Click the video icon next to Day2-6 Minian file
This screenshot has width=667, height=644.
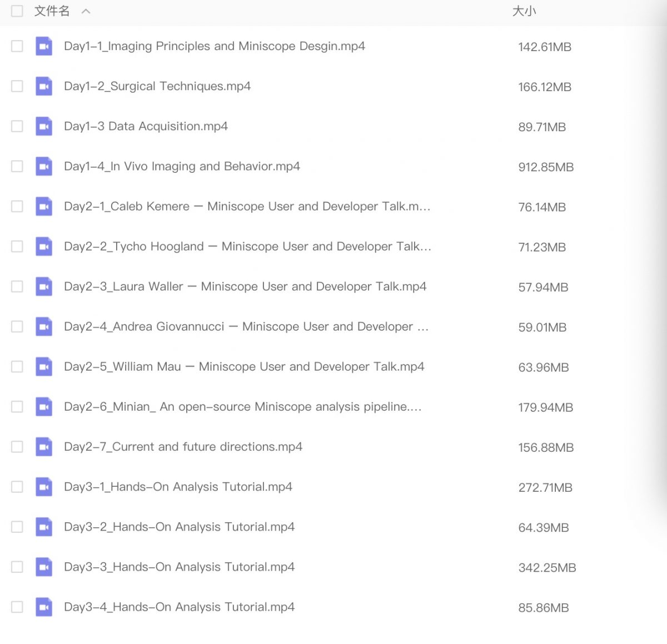[x=44, y=407]
